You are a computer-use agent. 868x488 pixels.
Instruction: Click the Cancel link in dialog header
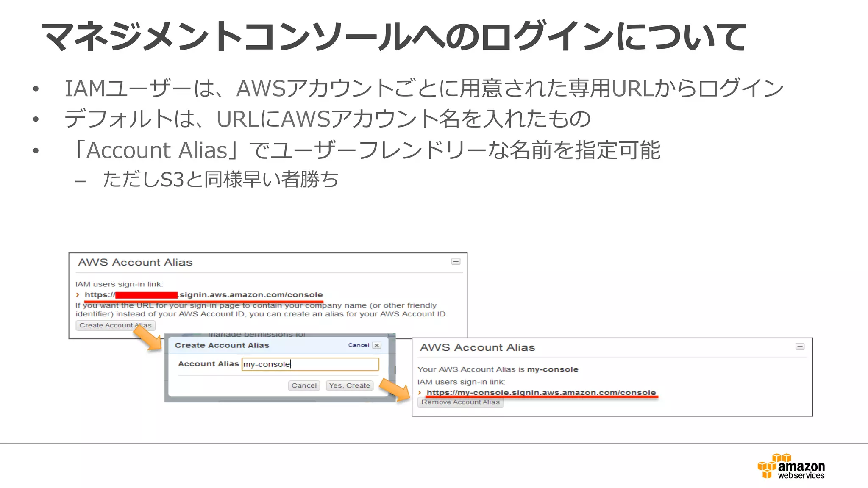[359, 345]
